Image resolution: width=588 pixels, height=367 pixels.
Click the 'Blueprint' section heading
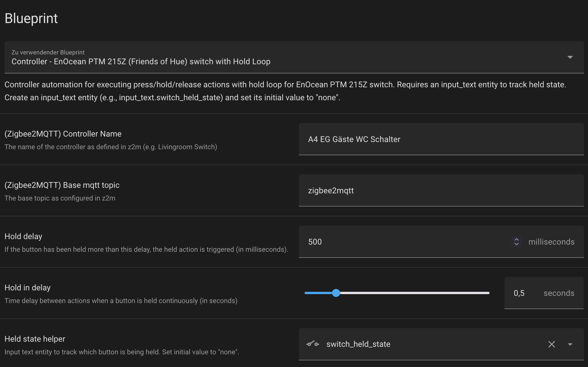click(x=31, y=18)
